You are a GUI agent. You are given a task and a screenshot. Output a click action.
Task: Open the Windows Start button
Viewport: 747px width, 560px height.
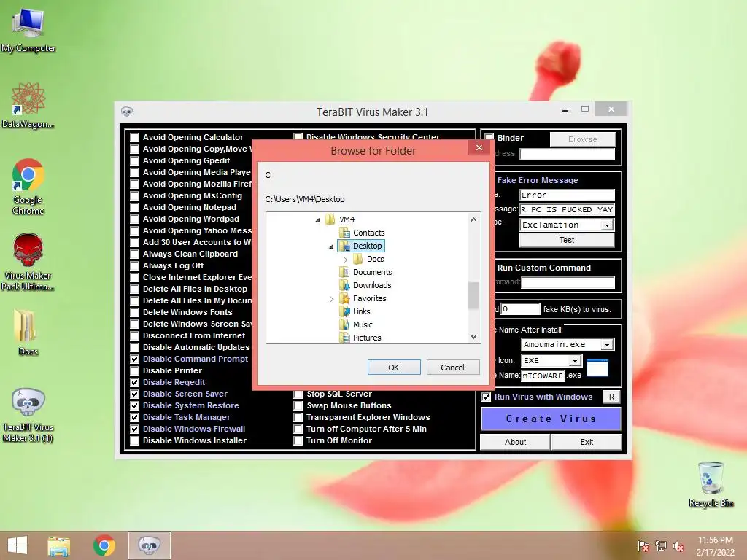(x=18, y=545)
